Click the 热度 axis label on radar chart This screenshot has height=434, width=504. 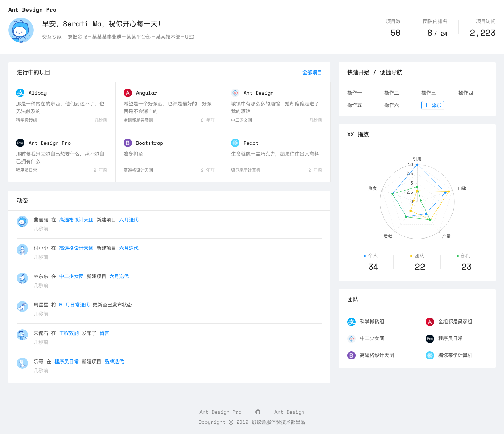pyautogui.click(x=372, y=188)
